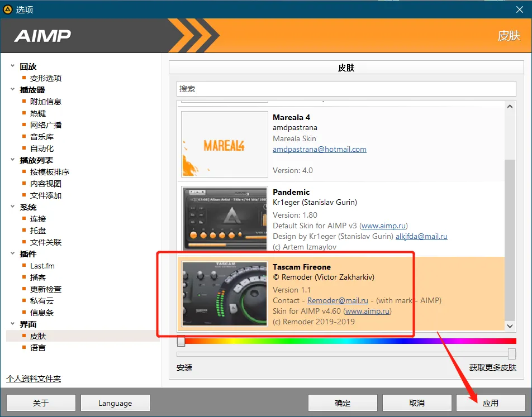Open the 文件关联 settings page
Screen dimensions: 532x417
46,242
